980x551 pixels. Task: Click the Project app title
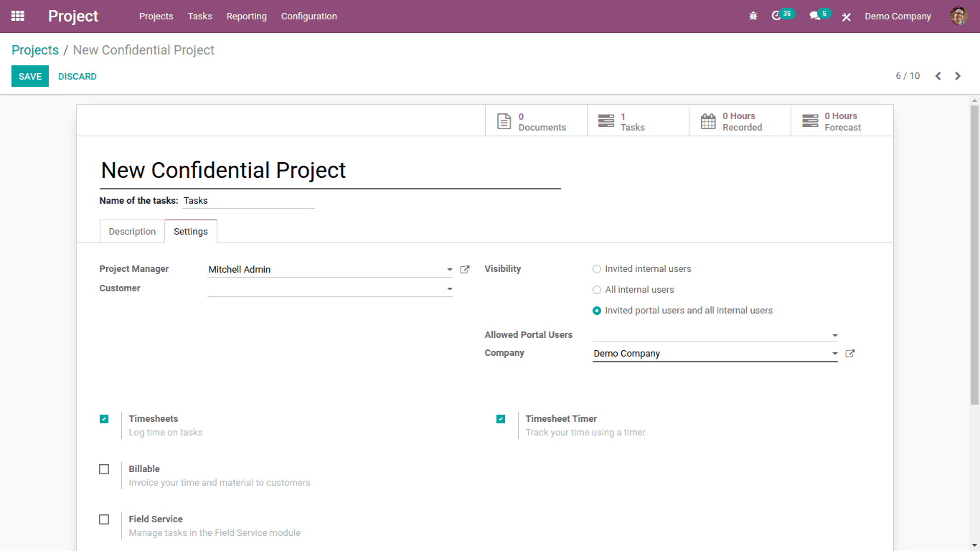(x=73, y=16)
